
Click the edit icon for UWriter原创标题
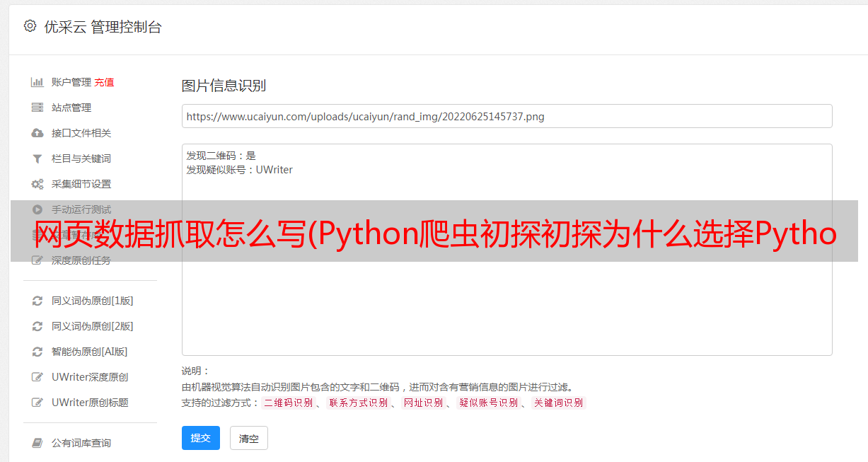[x=37, y=403]
